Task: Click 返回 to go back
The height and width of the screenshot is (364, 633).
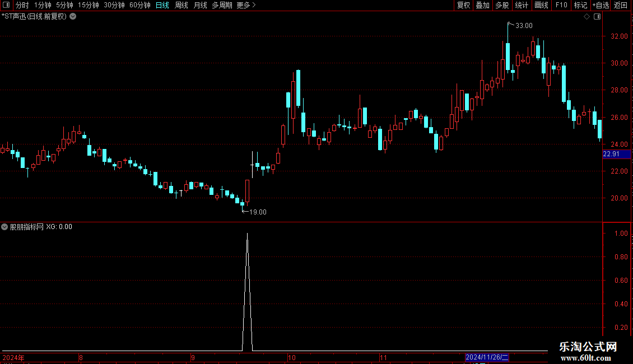Action: pyautogui.click(x=621, y=5)
